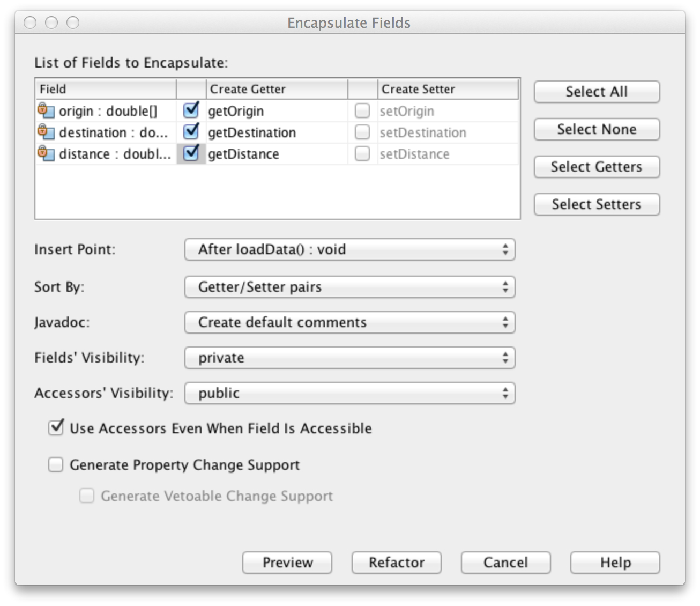Screen dimensions: 700x606
Task: Open the Accessors' Visibility dropdown
Action: 349,393
